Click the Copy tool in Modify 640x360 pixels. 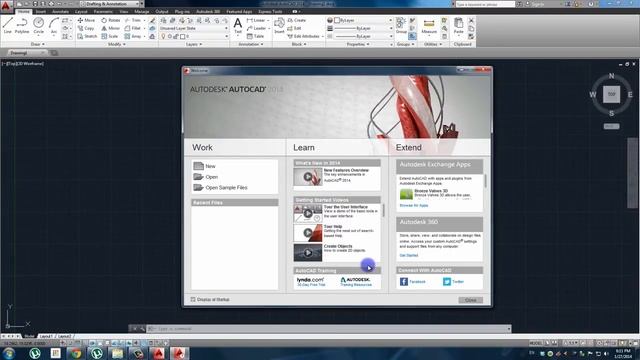(x=86, y=28)
